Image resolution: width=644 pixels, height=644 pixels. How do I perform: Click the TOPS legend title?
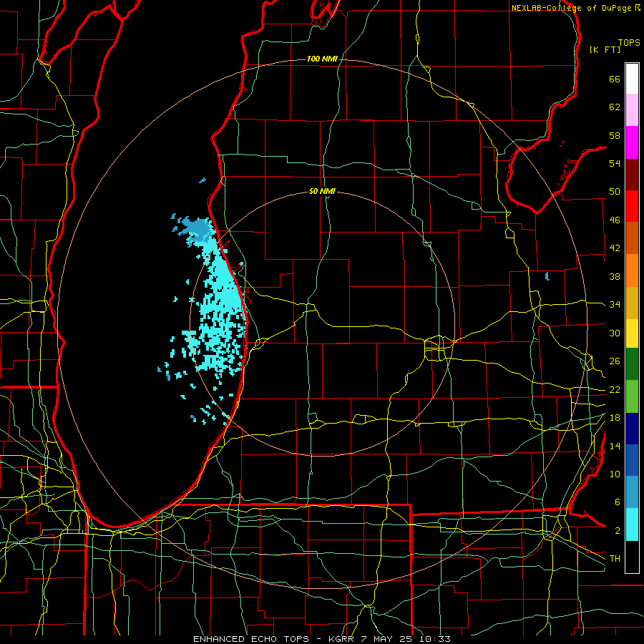tap(629, 42)
